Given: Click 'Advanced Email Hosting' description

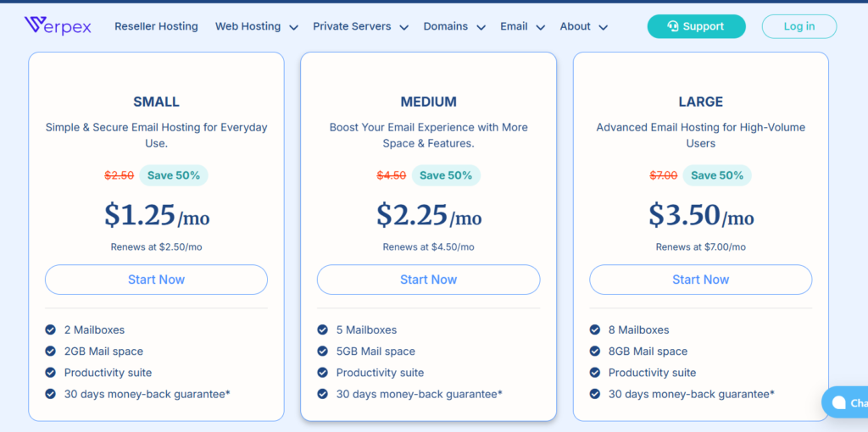Looking at the screenshot, I should [701, 135].
